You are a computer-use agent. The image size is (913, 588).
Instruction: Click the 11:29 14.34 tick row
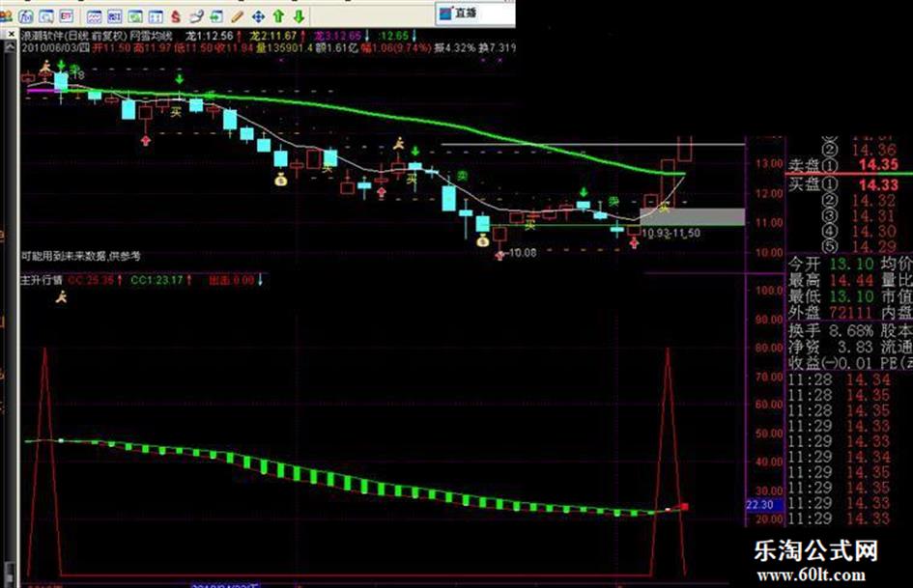(839, 457)
